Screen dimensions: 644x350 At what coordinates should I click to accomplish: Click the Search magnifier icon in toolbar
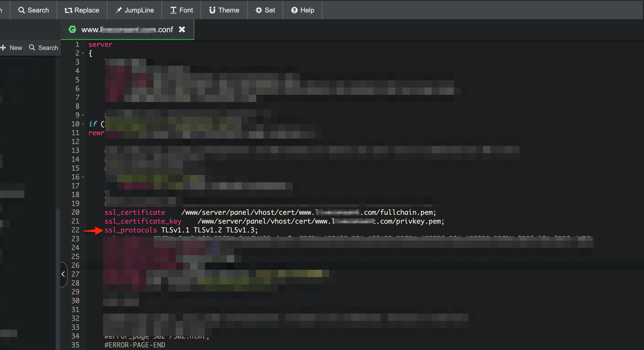pos(21,10)
